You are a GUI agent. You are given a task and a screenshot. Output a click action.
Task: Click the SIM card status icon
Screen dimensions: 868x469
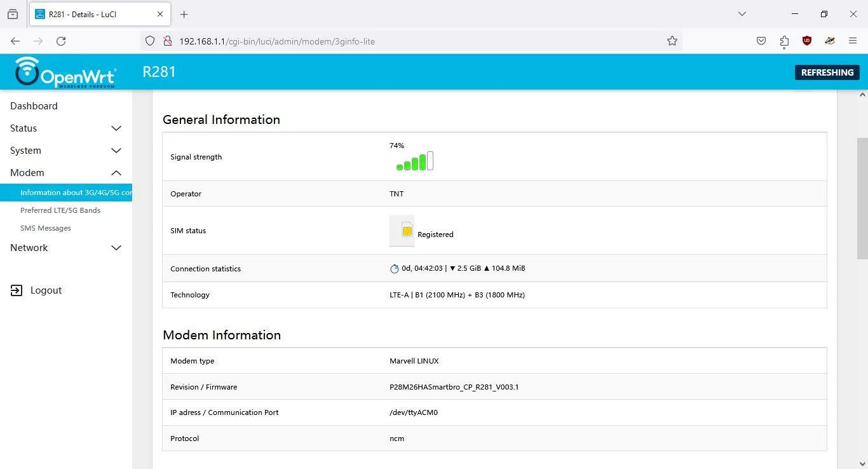click(402, 231)
